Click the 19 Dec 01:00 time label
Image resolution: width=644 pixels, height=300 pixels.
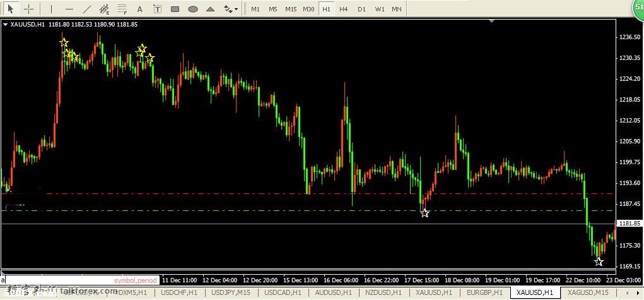503,280
